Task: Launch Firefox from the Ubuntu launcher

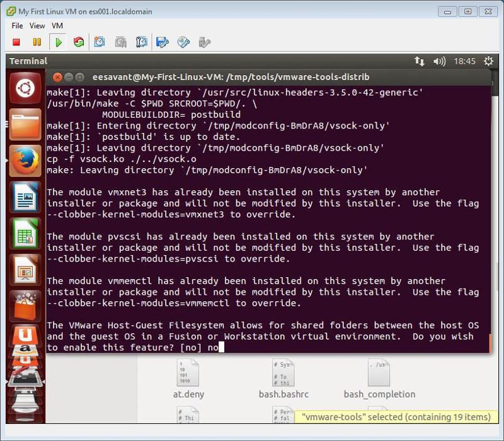Action: tap(25, 161)
